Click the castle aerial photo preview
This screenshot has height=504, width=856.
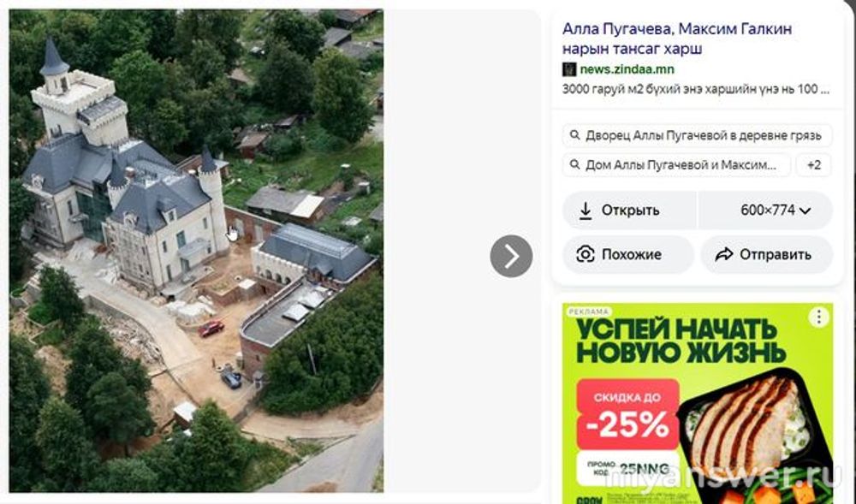[x=196, y=251]
